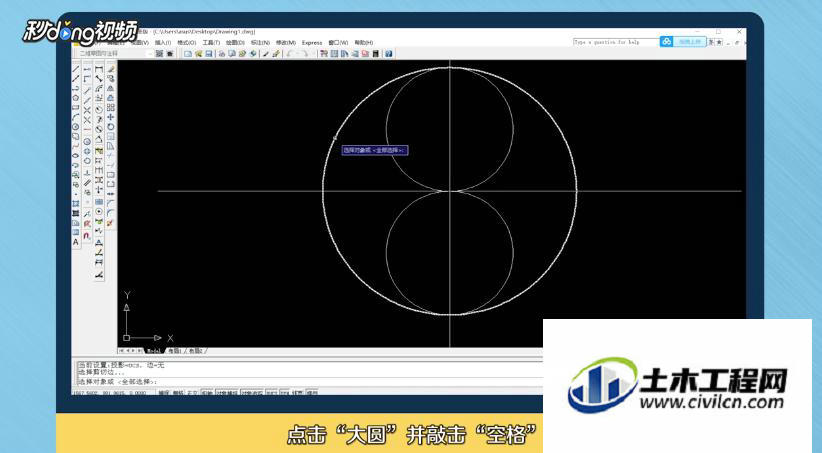Open the Express menu
822x453 pixels.
[312, 42]
